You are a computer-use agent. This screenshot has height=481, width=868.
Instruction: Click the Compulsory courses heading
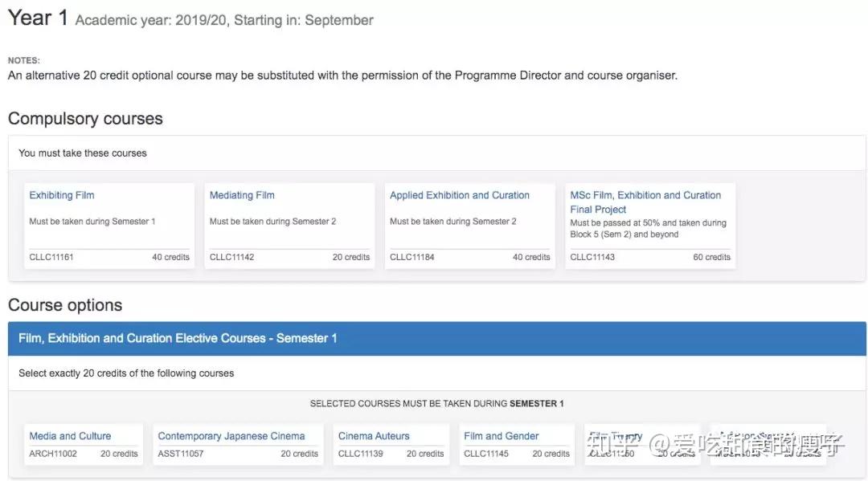(x=85, y=119)
